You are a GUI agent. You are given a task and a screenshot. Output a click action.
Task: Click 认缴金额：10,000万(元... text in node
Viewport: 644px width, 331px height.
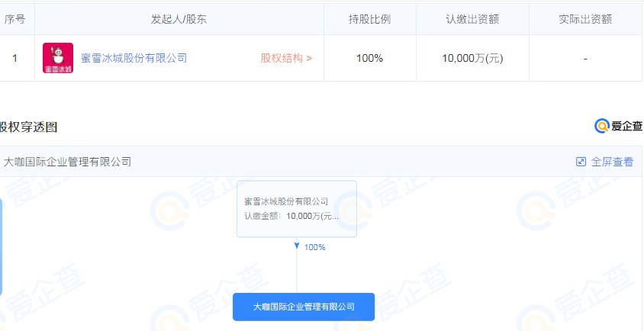pyautogui.click(x=291, y=217)
